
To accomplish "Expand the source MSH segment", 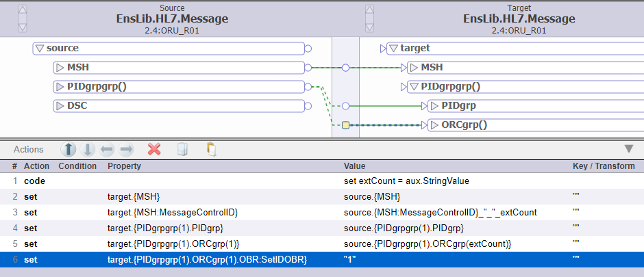I will [x=60, y=68].
